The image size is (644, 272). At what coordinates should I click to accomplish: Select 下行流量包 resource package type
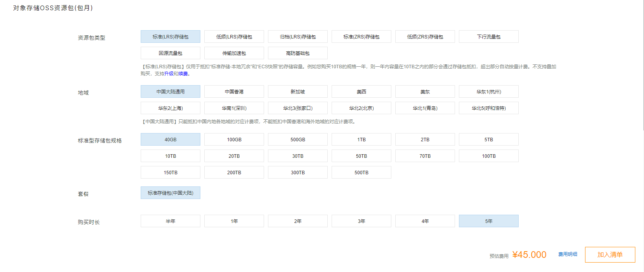click(488, 37)
